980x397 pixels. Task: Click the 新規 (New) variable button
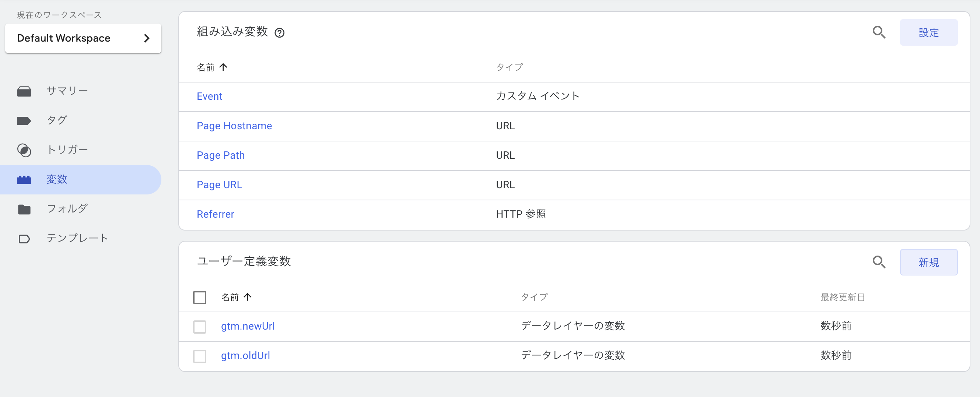coord(928,262)
